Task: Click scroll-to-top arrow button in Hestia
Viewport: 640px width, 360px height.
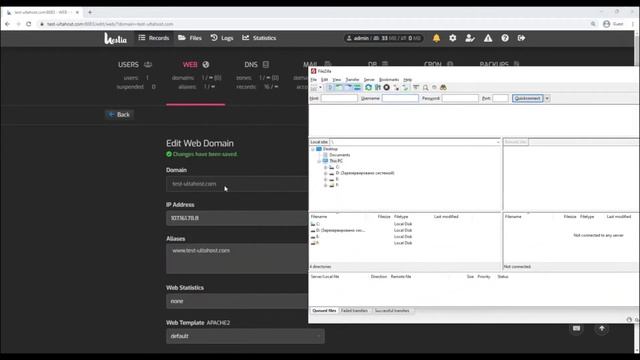Action: tap(602, 329)
